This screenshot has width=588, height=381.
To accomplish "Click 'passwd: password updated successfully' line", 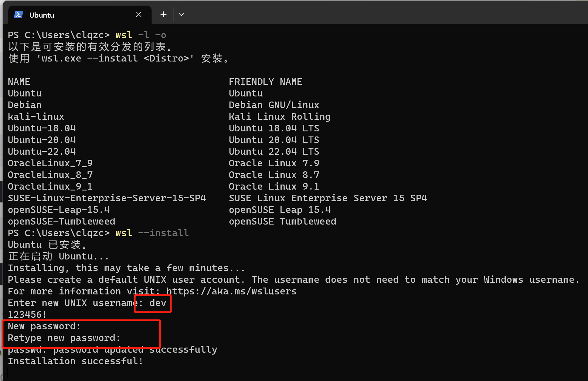I will click(112, 349).
